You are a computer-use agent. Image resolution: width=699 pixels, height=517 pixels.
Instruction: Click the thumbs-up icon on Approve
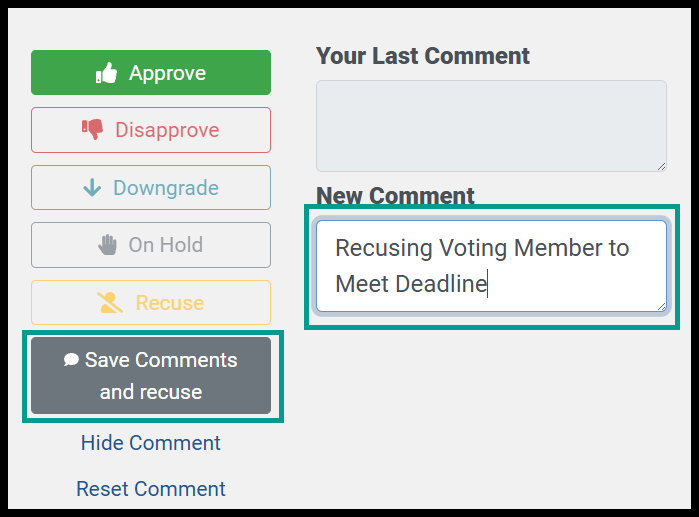107,73
